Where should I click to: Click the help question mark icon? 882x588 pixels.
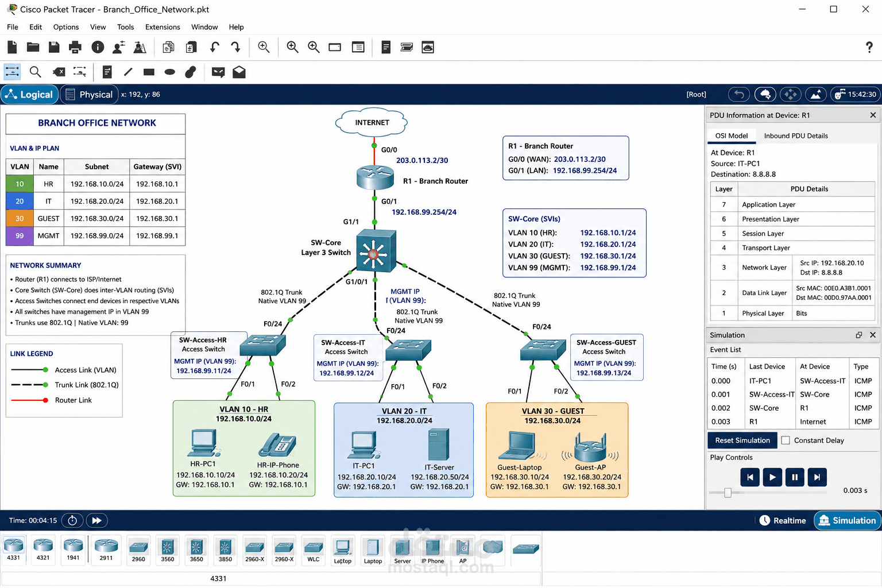[x=869, y=47]
